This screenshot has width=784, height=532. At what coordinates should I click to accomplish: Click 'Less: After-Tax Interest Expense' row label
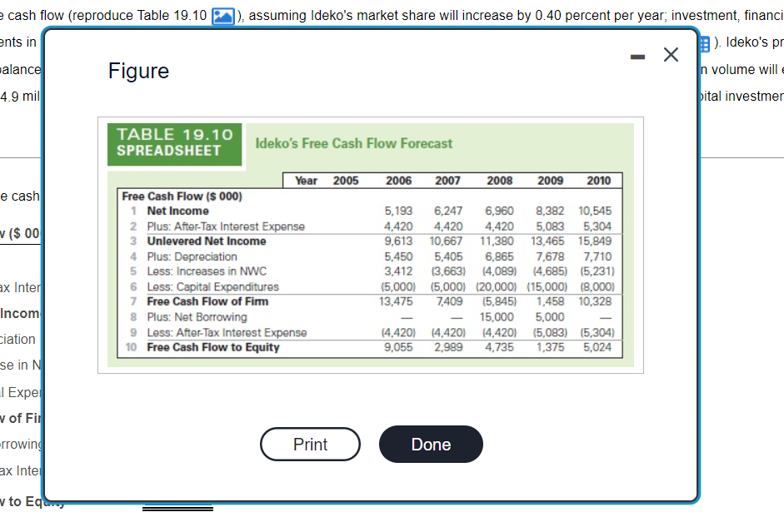pyautogui.click(x=227, y=333)
